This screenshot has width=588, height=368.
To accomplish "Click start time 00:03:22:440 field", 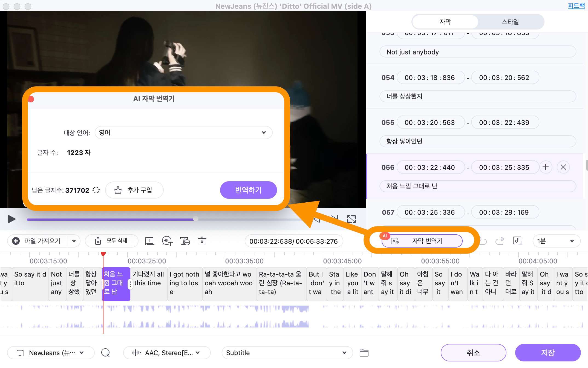I will coord(431,168).
